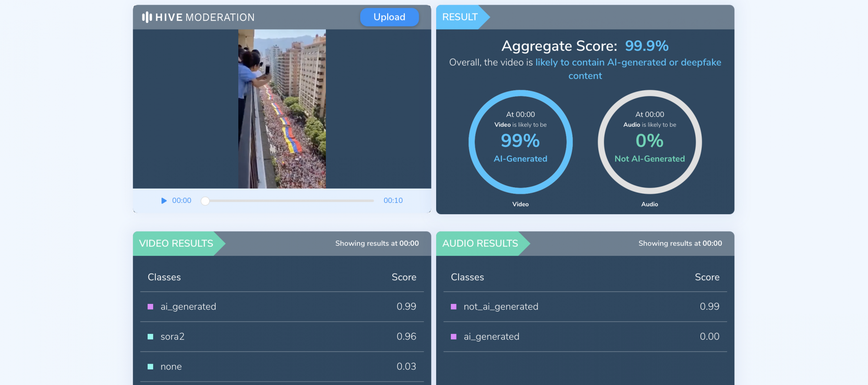Select the AUDIO RESULTS header tab
868x385 pixels.
tap(480, 244)
